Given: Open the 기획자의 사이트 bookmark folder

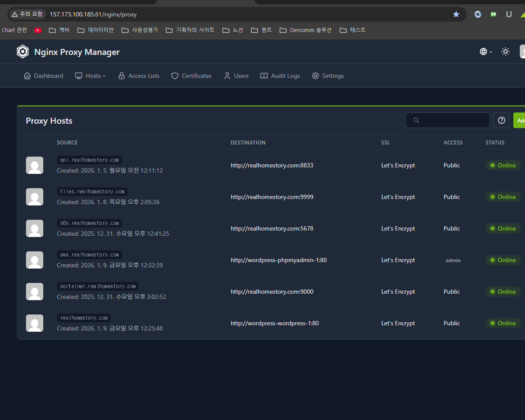Looking at the screenshot, I should (190, 30).
